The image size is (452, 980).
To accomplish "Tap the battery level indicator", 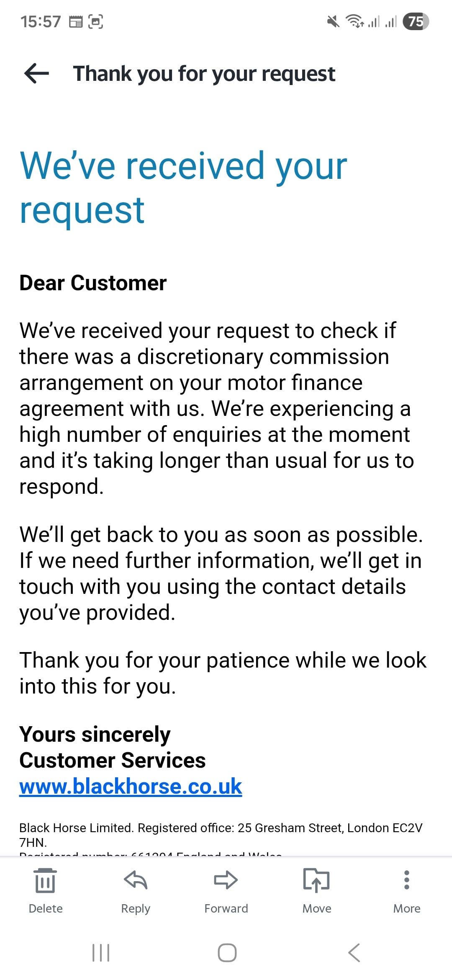I will coord(416,21).
